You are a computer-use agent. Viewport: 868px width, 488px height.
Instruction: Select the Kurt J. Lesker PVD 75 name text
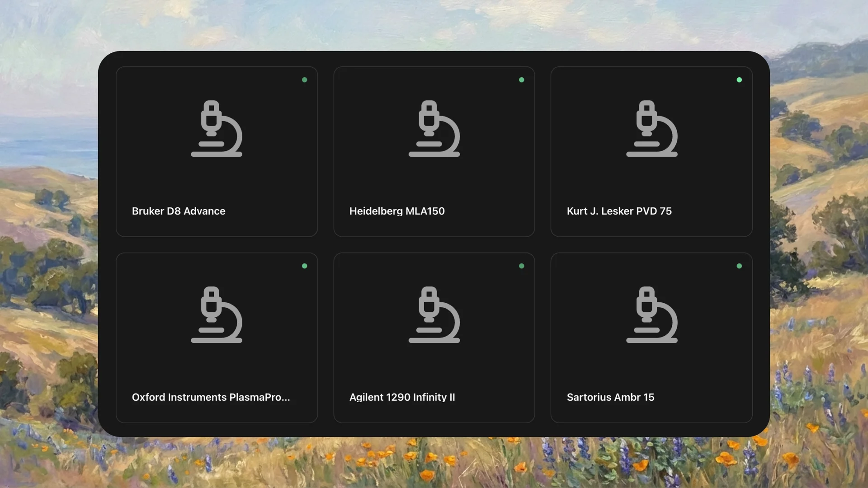tap(619, 211)
